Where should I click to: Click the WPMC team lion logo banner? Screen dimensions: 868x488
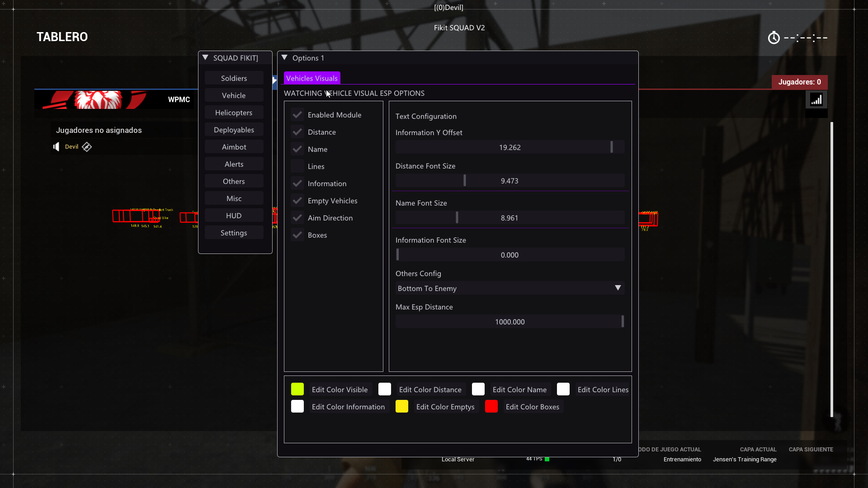pos(99,99)
